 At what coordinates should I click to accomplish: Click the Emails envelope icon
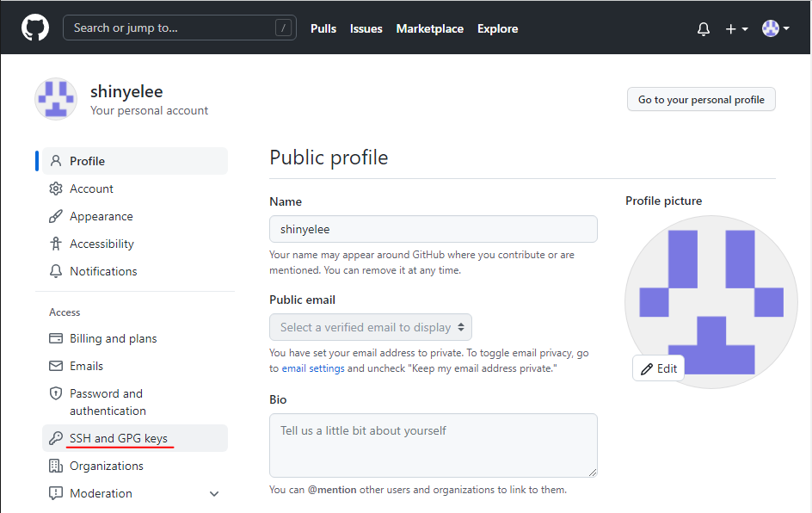pyautogui.click(x=56, y=366)
